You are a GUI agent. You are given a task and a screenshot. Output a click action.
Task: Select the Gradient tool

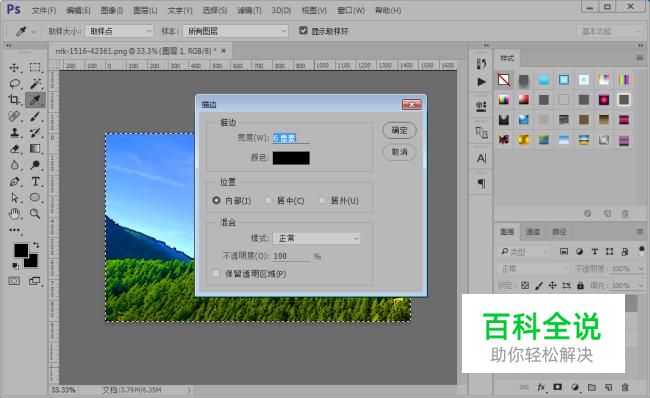(35, 149)
